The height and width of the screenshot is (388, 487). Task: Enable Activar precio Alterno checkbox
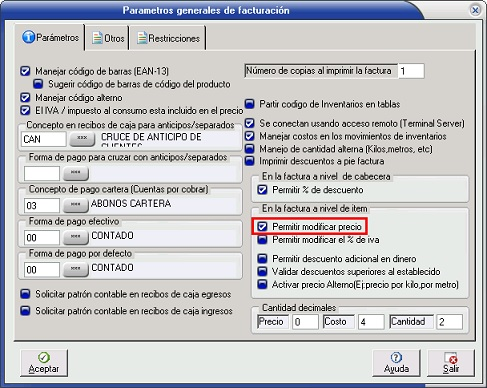click(262, 285)
